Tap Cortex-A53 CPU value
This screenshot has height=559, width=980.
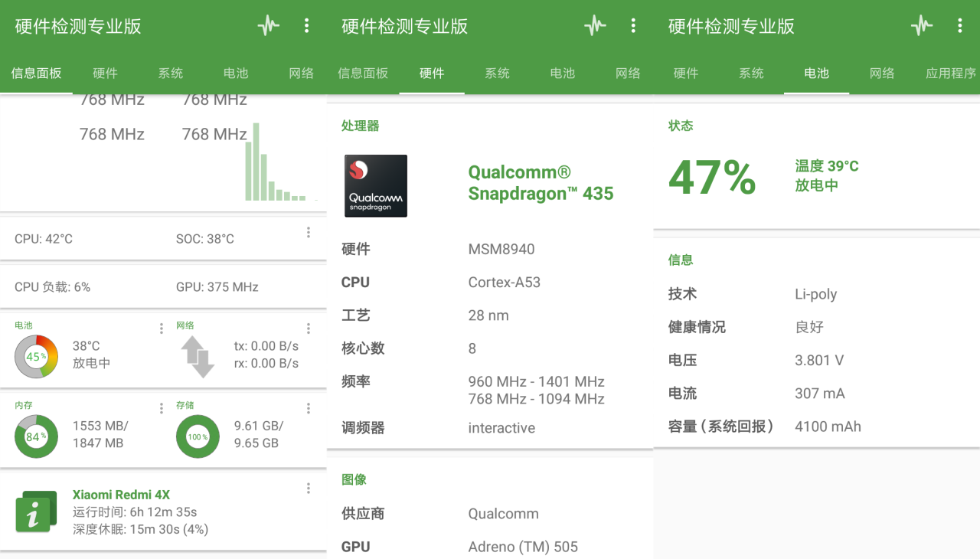[505, 282]
